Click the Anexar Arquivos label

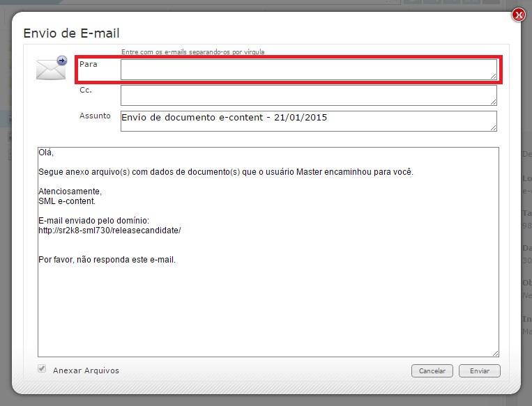click(86, 370)
